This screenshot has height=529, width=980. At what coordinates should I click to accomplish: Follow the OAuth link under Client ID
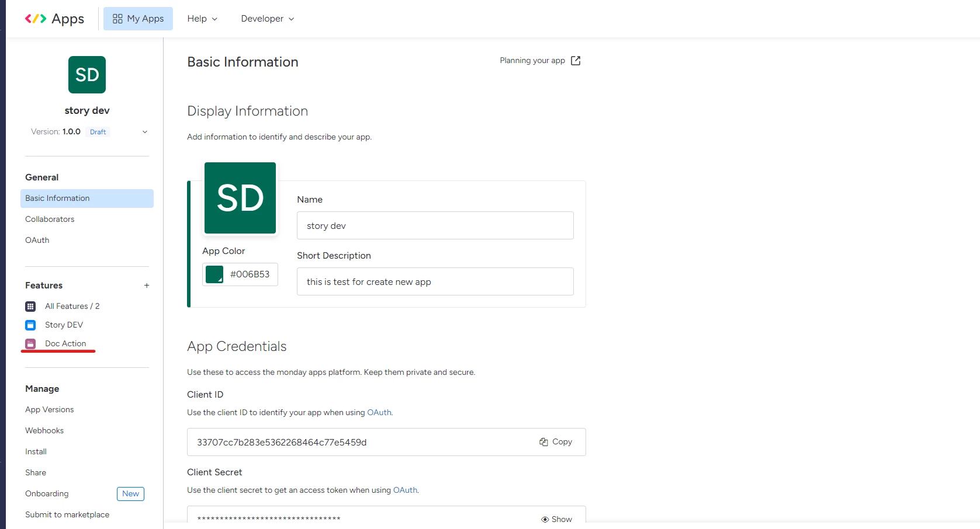[379, 413]
